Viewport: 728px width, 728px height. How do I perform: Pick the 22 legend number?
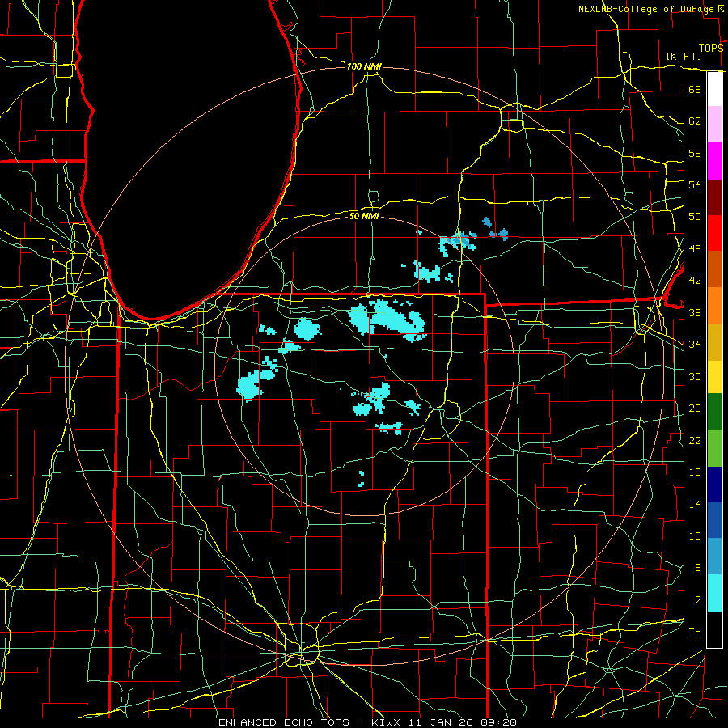[695, 441]
